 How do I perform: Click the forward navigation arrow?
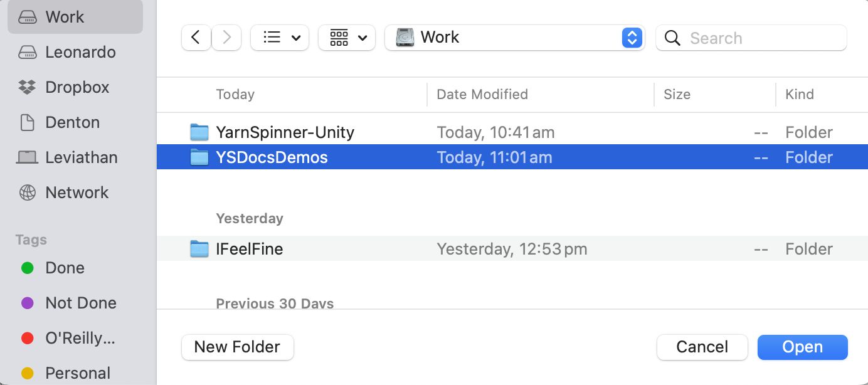click(x=226, y=38)
